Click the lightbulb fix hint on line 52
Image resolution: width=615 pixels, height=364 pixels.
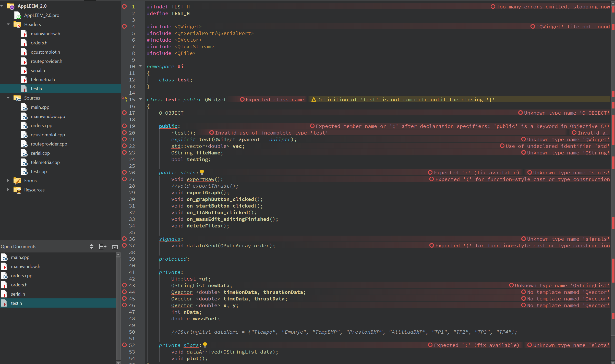click(205, 345)
